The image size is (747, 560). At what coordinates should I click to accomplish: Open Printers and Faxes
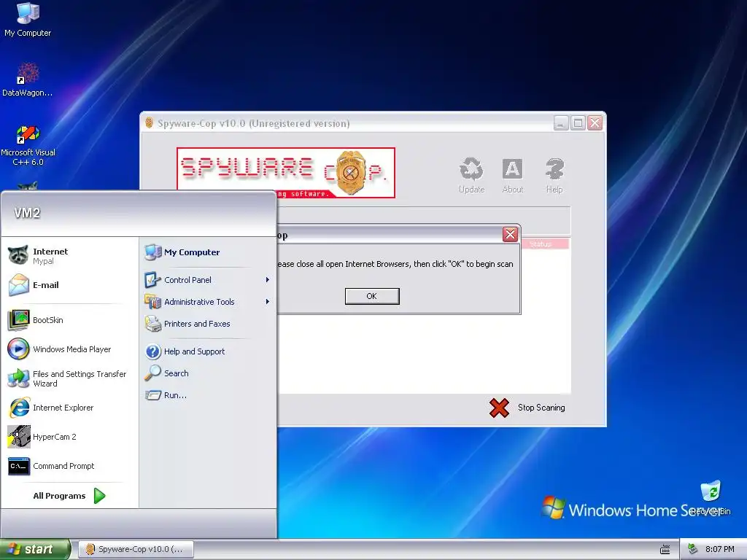206,323
